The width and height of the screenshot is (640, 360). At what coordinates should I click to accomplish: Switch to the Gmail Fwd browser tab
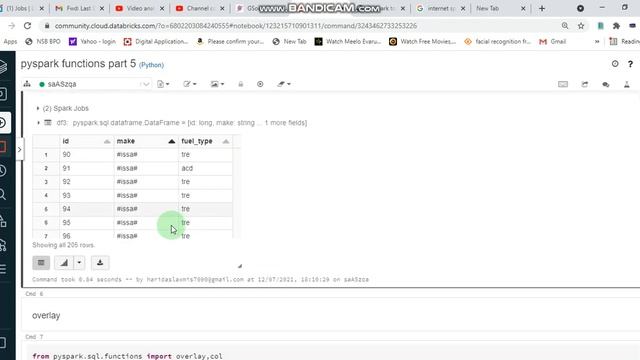point(79,8)
